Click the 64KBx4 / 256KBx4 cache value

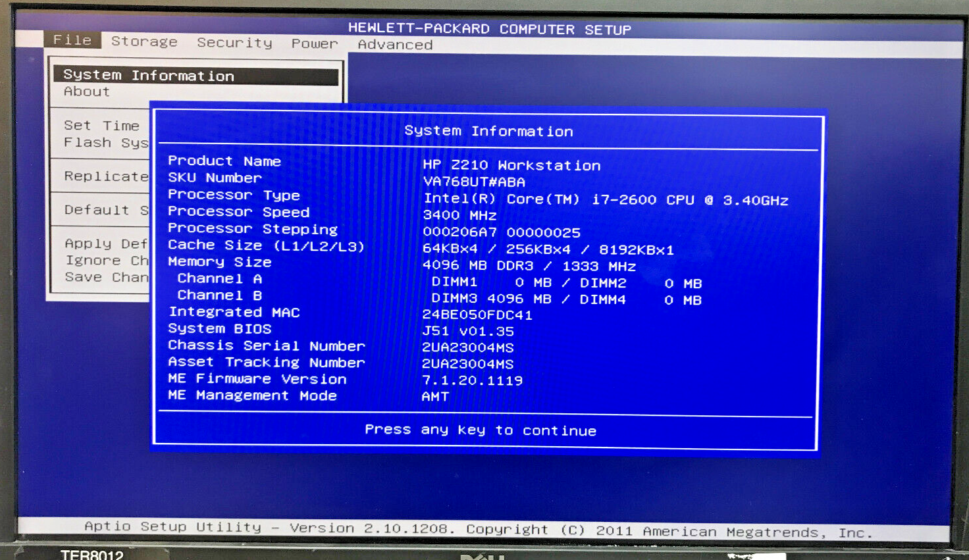548,249
